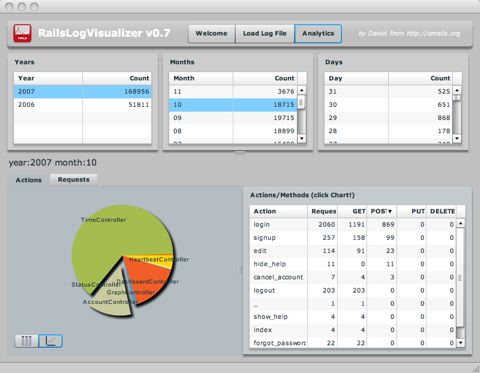The width and height of the screenshot is (480, 373).
Task: Select the Analytics toggle button
Action: coord(318,34)
